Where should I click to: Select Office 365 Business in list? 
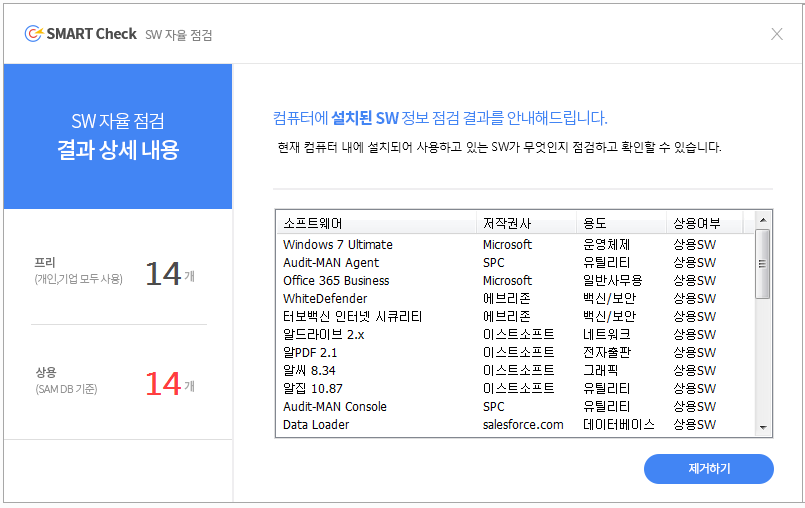tap(336, 281)
